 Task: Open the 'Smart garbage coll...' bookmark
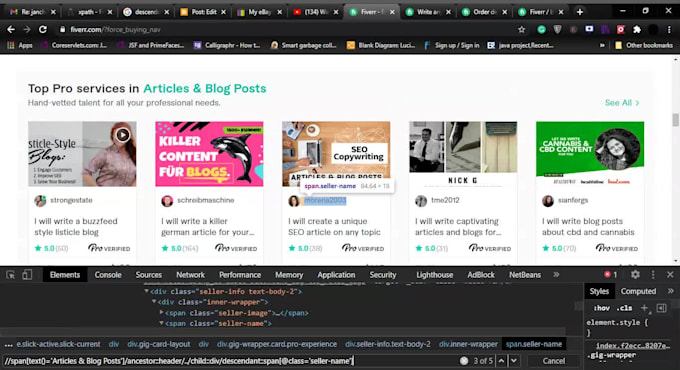[304, 45]
